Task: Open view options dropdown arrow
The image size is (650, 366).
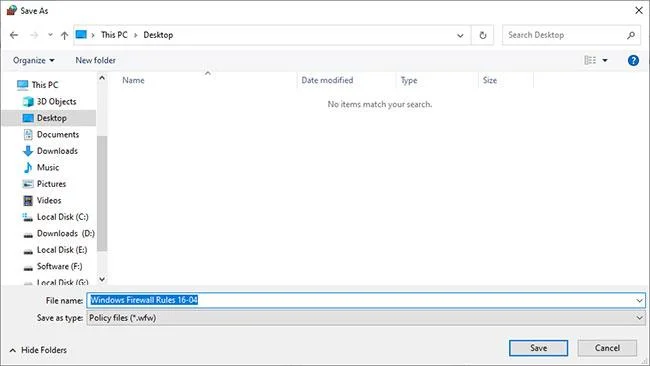Action: [x=605, y=61]
